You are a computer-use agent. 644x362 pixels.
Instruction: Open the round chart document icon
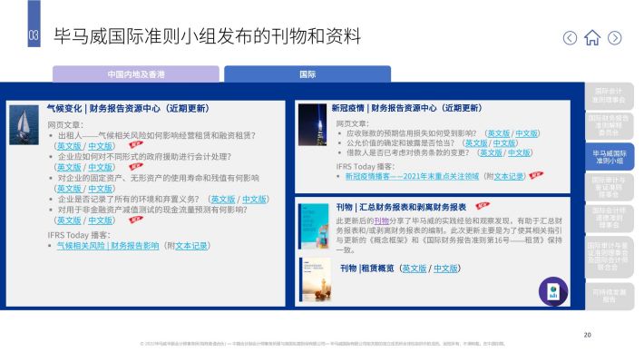coord(553,291)
